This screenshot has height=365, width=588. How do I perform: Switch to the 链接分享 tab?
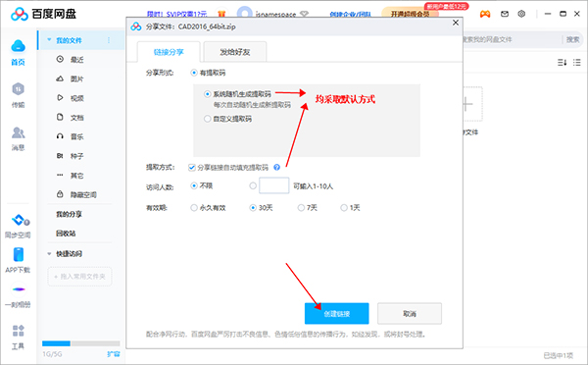pyautogui.click(x=169, y=52)
